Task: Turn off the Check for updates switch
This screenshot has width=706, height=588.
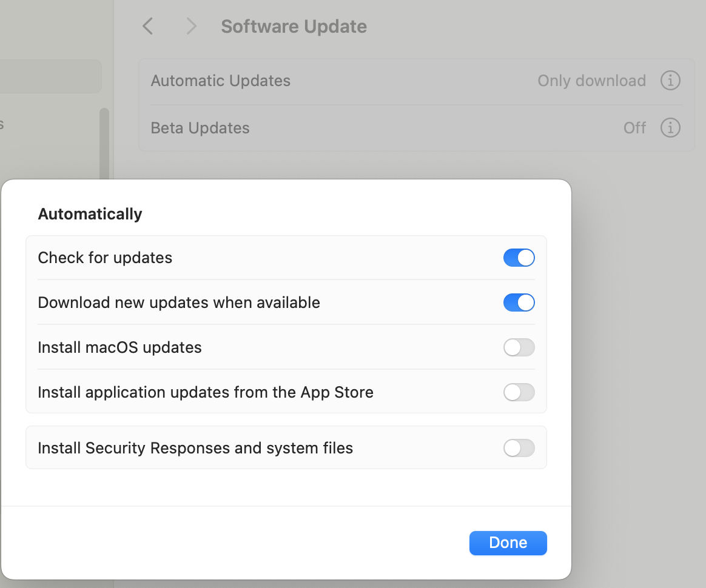Action: 519,258
